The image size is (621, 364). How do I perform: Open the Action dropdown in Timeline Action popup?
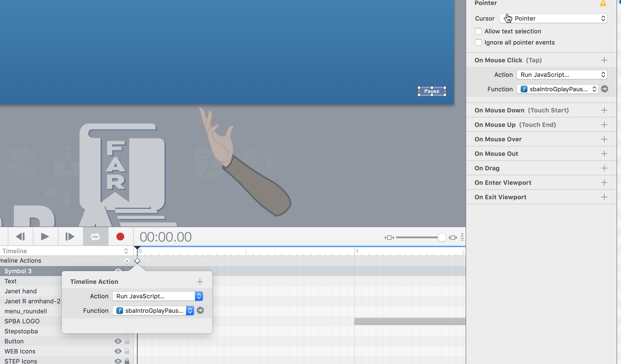click(158, 296)
